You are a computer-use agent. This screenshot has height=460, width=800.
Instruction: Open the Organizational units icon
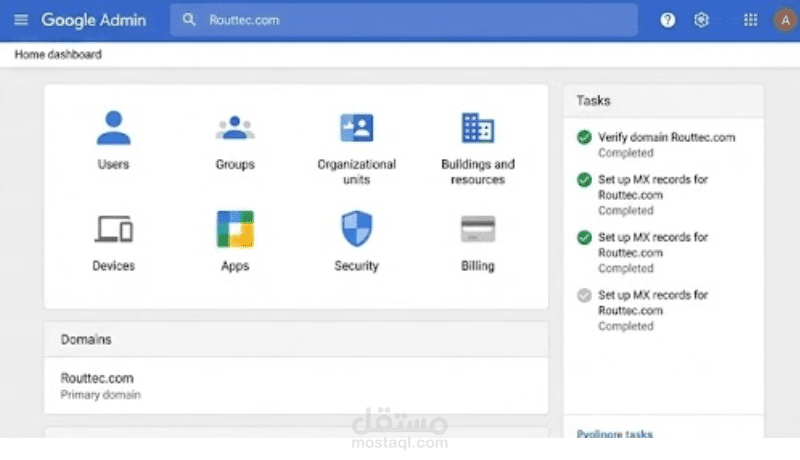click(x=357, y=127)
